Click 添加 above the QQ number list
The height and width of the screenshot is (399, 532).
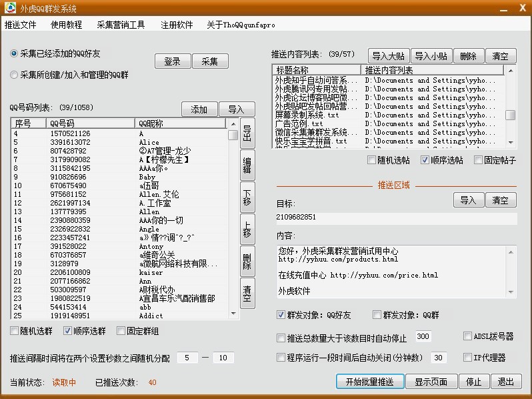tap(199, 109)
